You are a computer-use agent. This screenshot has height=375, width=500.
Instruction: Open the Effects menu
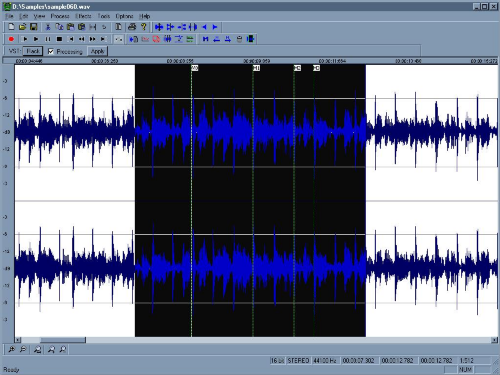[x=83, y=16]
